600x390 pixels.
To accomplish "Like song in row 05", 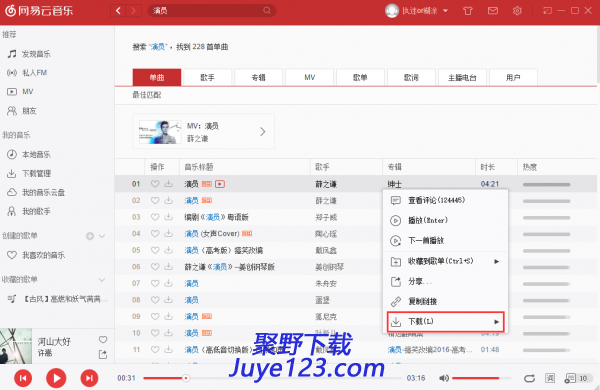I will pyautogui.click(x=155, y=250).
